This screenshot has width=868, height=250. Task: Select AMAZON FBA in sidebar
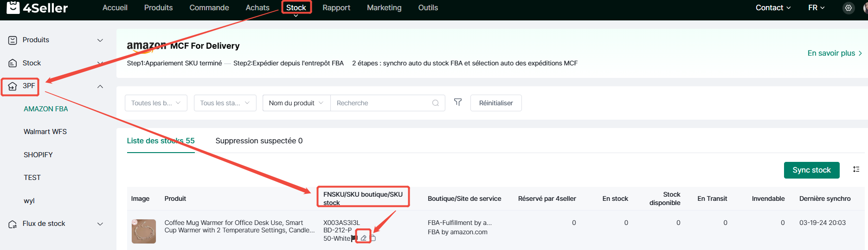46,109
